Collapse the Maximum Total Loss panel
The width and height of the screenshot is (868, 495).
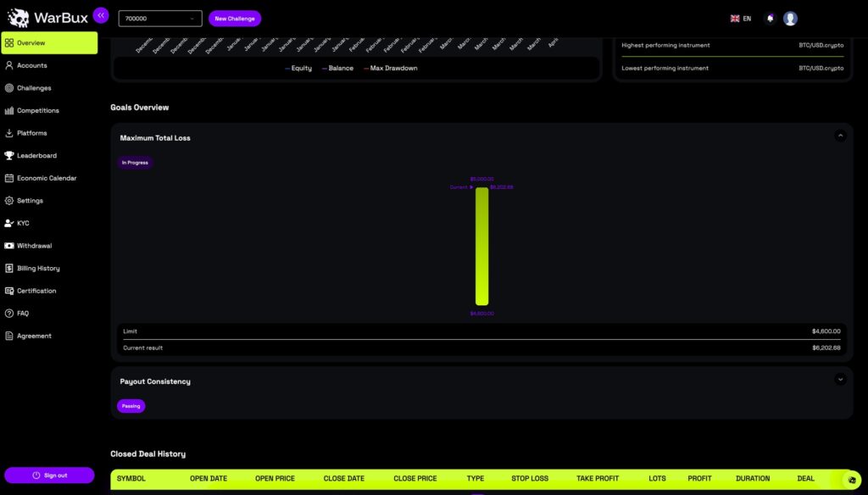click(x=840, y=135)
